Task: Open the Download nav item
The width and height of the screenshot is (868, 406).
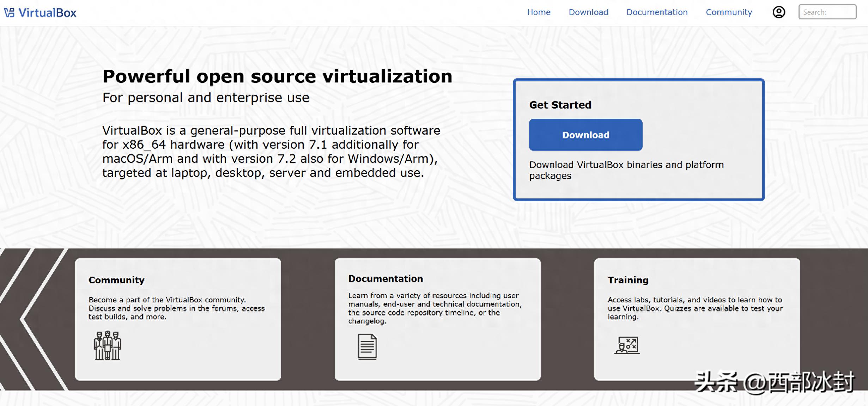Action: click(588, 12)
